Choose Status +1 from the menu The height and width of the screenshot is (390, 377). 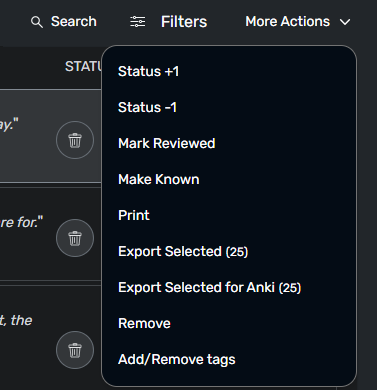point(148,71)
